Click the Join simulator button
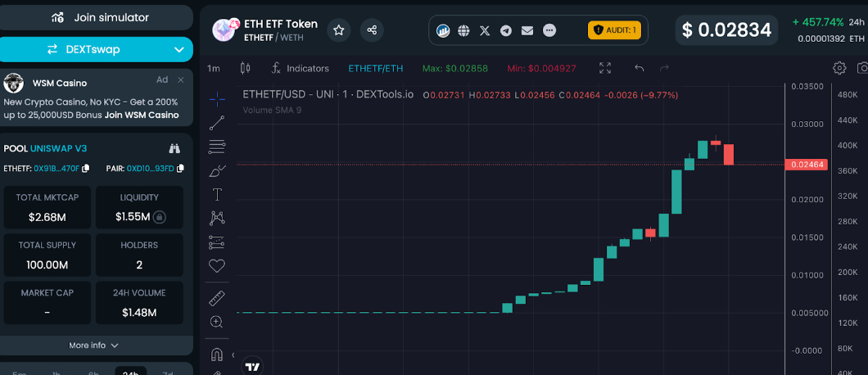The width and height of the screenshot is (868, 375). click(97, 17)
